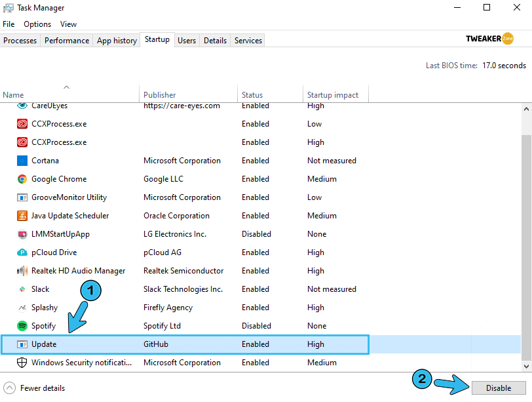This screenshot has height=402, width=532.
Task: Click the scrollbar down arrow
Action: tap(526, 367)
